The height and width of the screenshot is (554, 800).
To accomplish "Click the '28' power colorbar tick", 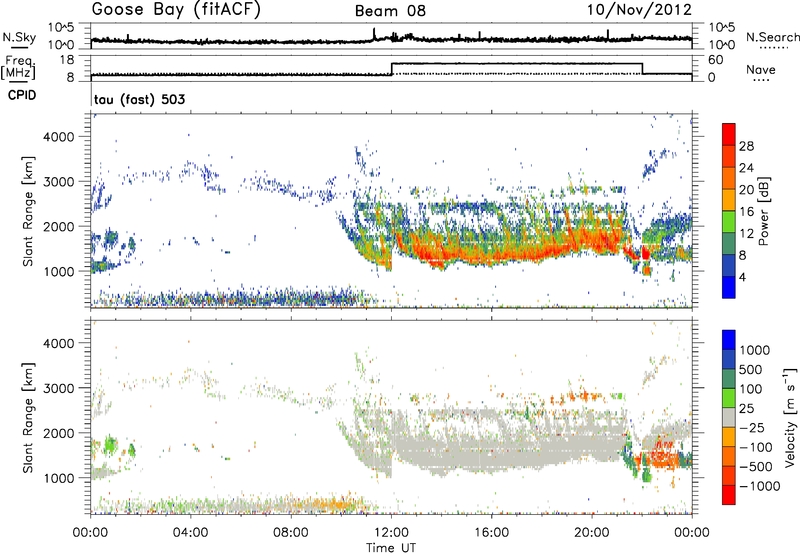I will click(x=746, y=146).
